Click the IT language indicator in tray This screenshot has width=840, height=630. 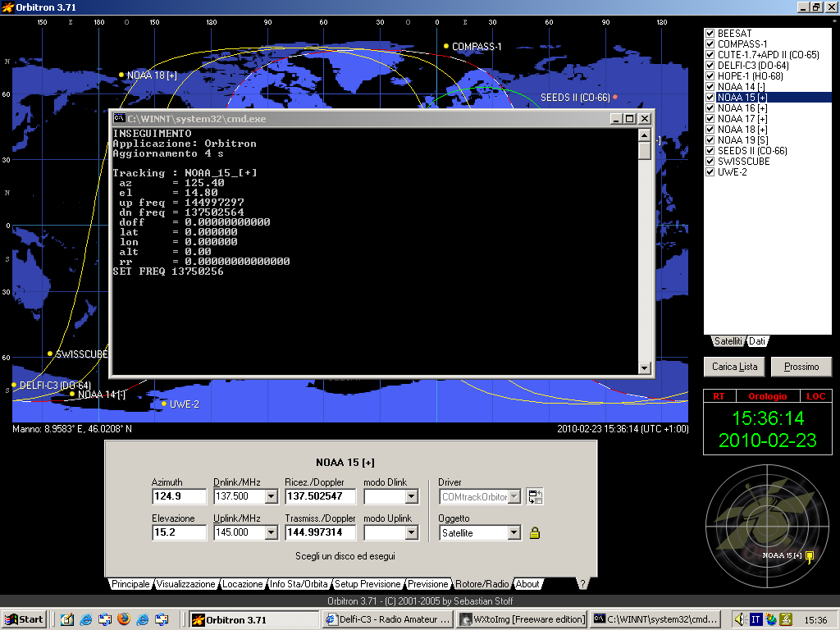point(756,619)
